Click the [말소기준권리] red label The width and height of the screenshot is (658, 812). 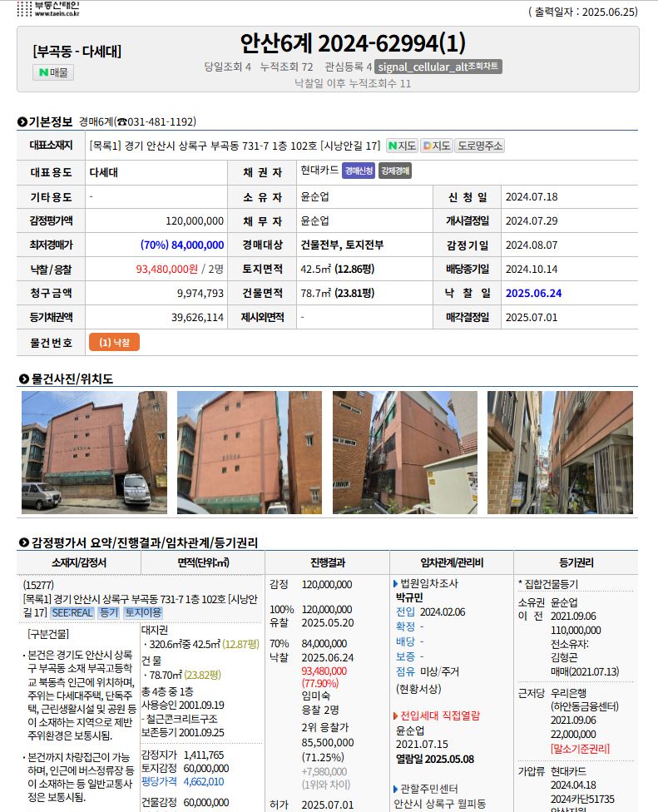(581, 748)
